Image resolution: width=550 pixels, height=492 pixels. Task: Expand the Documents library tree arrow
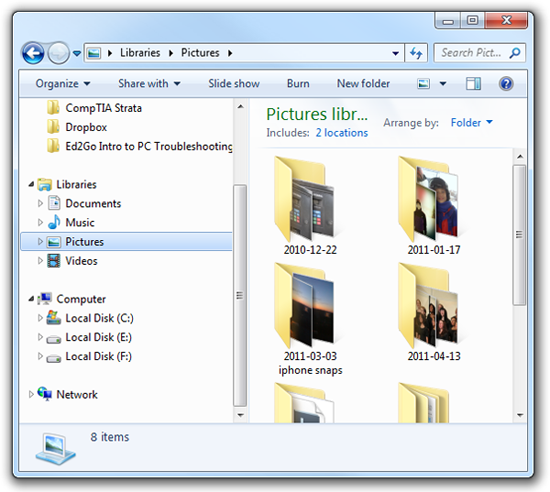pos(40,203)
